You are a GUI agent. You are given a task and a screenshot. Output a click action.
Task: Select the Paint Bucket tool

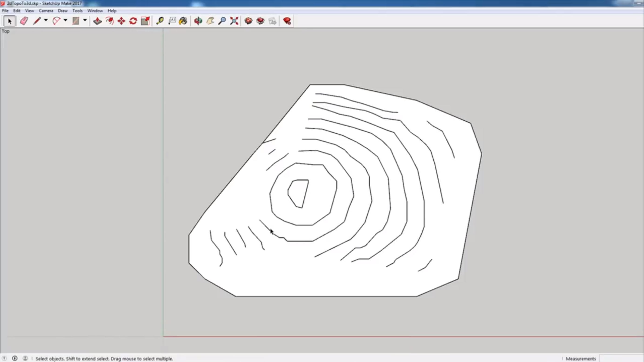pos(183,21)
